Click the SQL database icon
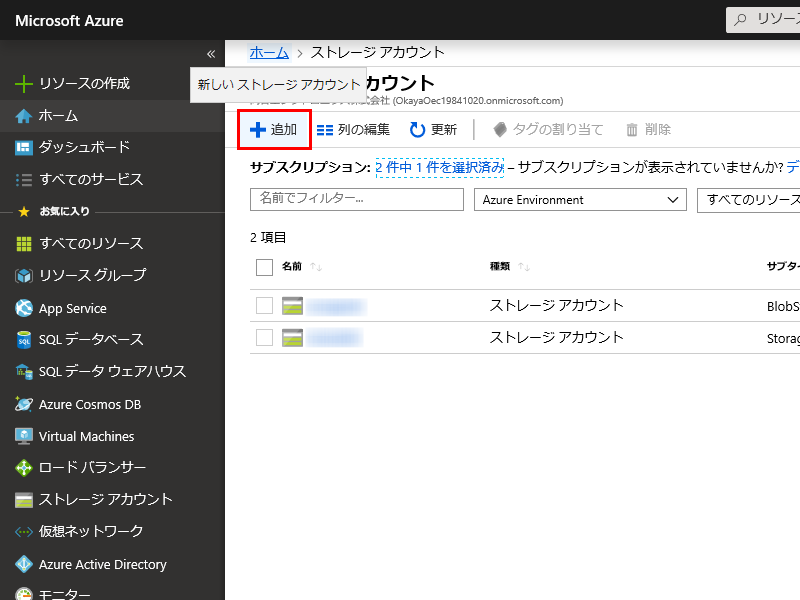Viewport: 800px width, 600px height. click(23, 340)
